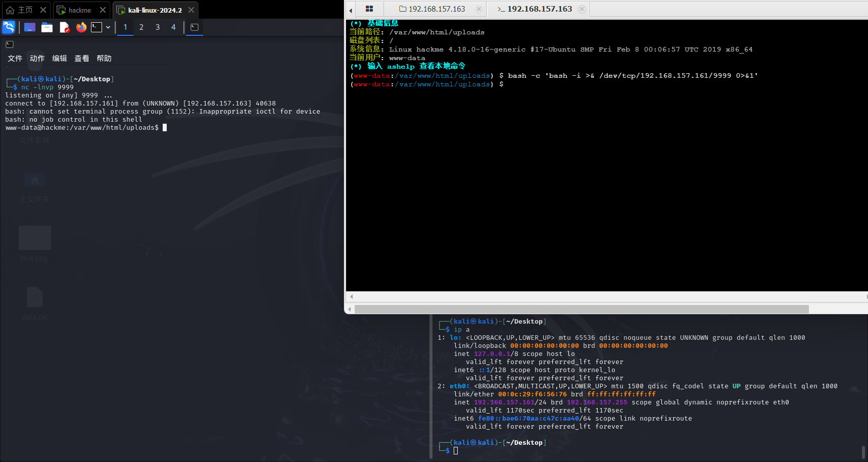Select the kali-linux-2024.2 tab
868x462 pixels.
click(155, 10)
